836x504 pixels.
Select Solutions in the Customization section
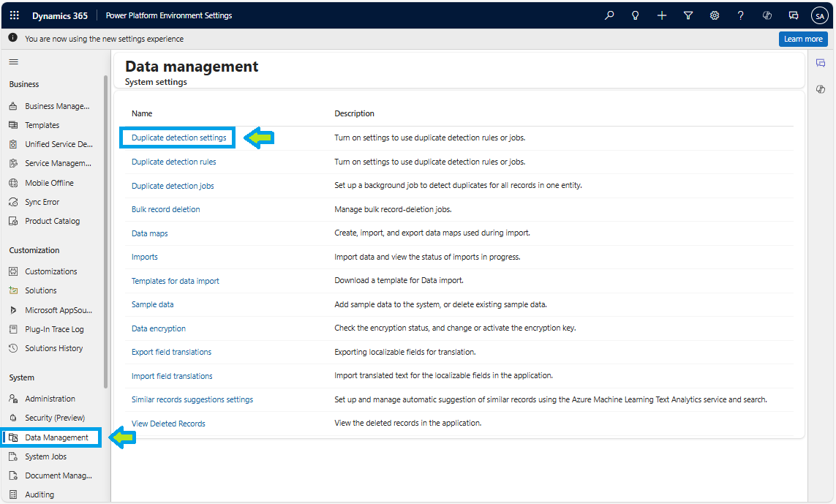pos(40,290)
